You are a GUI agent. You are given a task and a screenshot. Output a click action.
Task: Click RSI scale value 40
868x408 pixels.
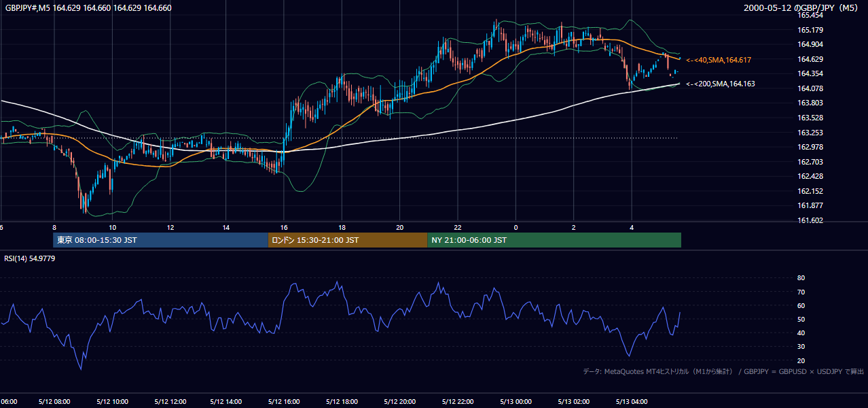coord(801,333)
